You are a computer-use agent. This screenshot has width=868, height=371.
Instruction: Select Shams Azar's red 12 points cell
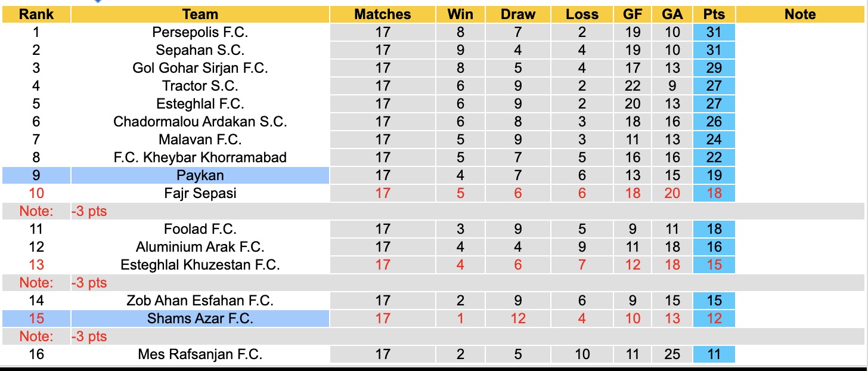714,319
